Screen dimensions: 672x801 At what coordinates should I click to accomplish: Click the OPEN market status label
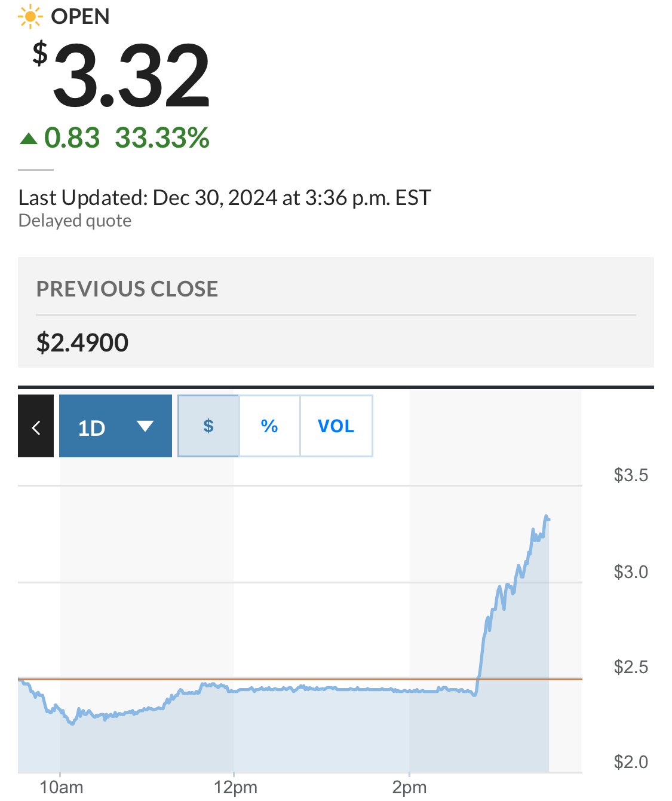[80, 17]
